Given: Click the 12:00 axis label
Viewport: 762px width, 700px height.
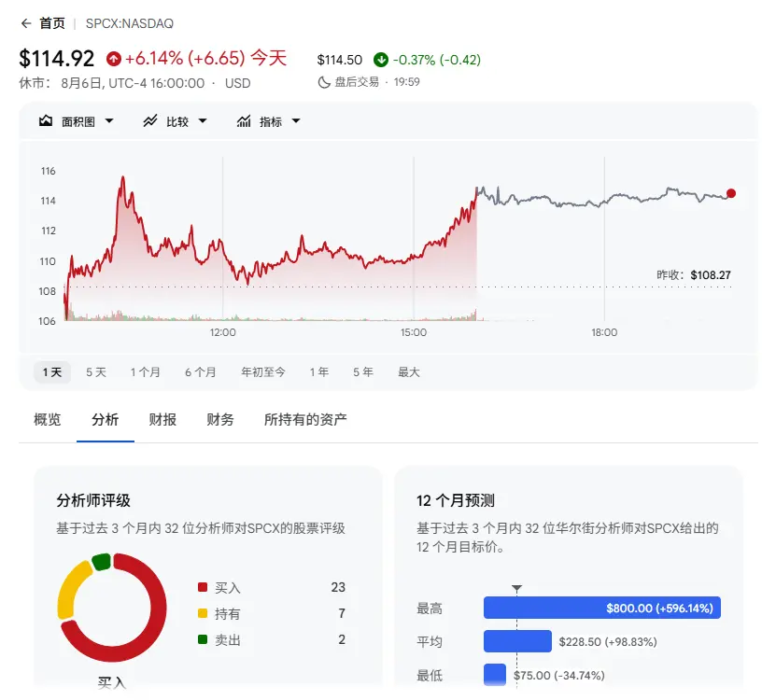Looking at the screenshot, I should pyautogui.click(x=222, y=333).
